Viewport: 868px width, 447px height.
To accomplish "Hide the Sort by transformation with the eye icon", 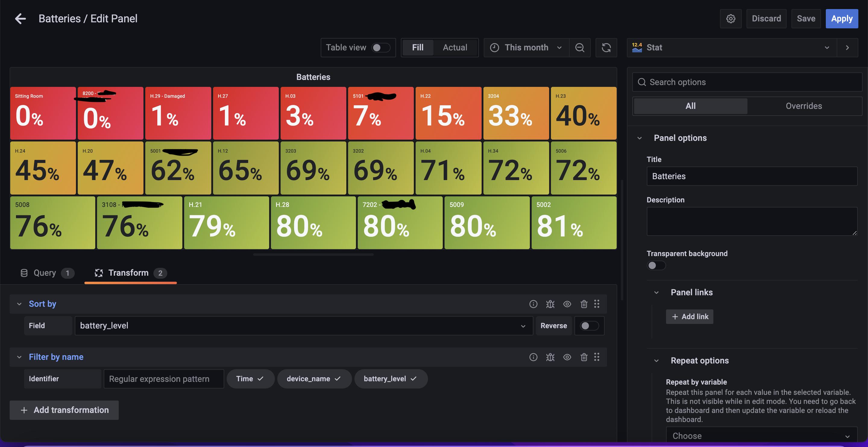I will click(567, 304).
